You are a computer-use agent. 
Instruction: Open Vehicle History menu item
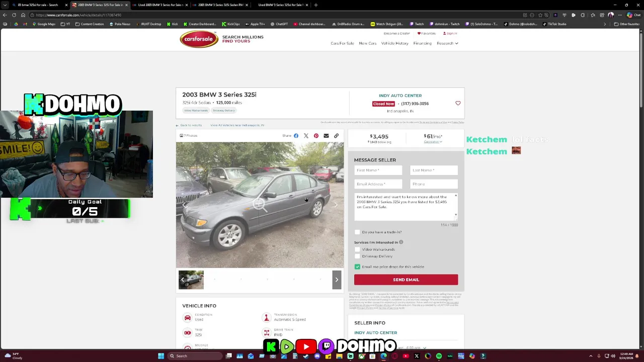[x=395, y=43]
